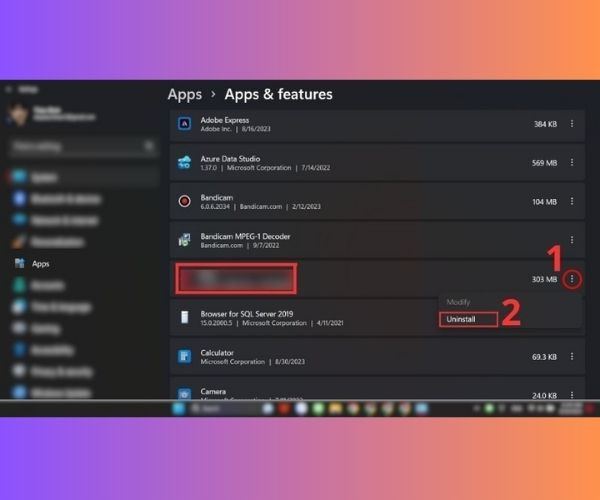Select the Browser for SQL Server 2019 name
Viewport: 600px width, 500px height.
247,314
